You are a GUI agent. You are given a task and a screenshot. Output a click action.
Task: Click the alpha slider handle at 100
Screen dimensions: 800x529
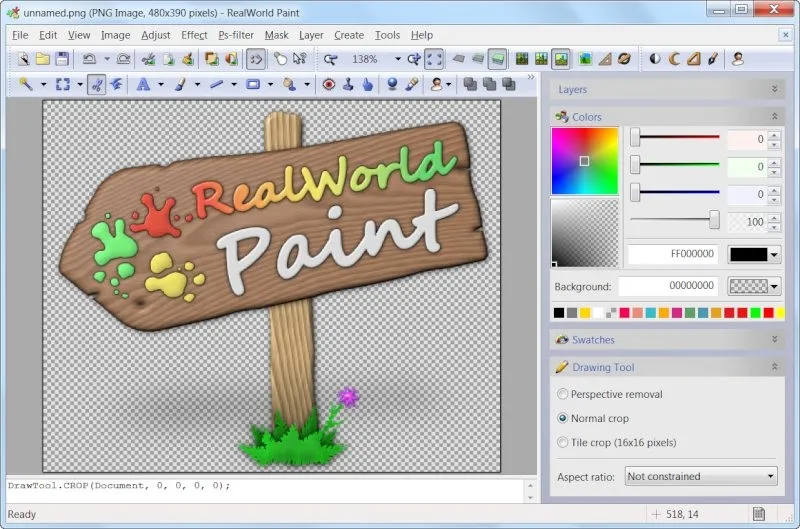tap(714, 220)
